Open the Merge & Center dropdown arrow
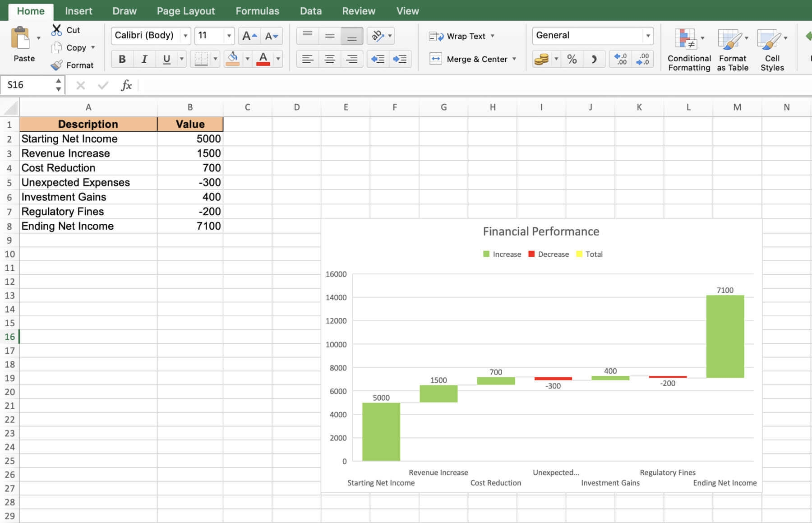Image resolution: width=812 pixels, height=523 pixels. point(514,59)
